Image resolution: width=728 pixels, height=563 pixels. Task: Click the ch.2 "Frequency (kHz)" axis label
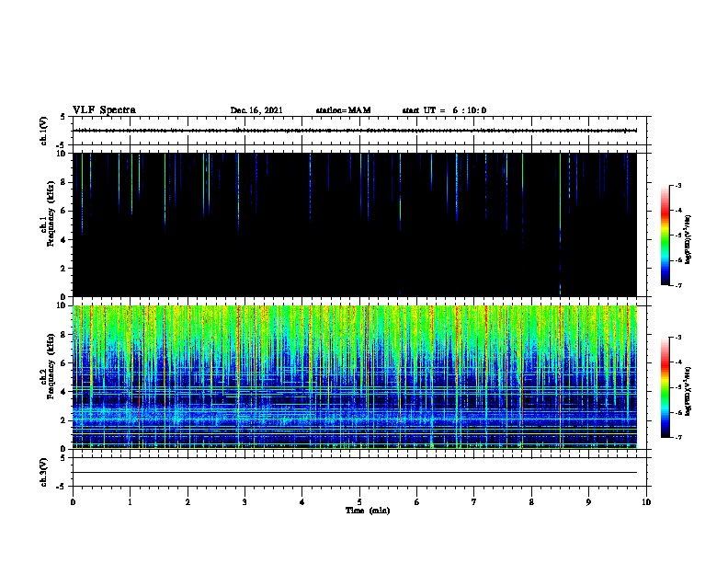point(51,366)
